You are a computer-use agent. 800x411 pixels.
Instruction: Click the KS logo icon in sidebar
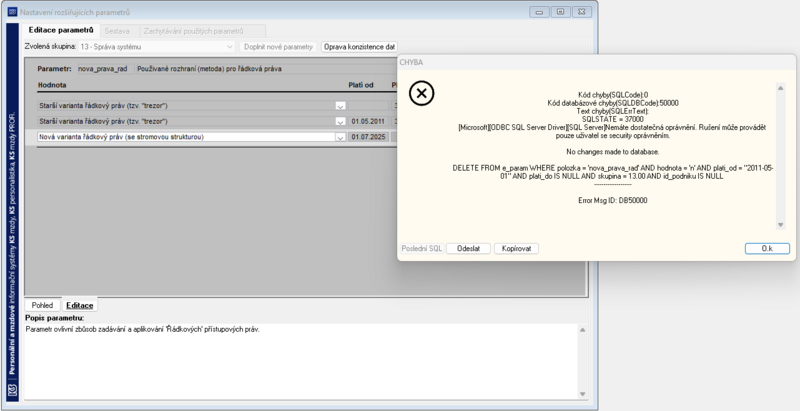point(13,391)
